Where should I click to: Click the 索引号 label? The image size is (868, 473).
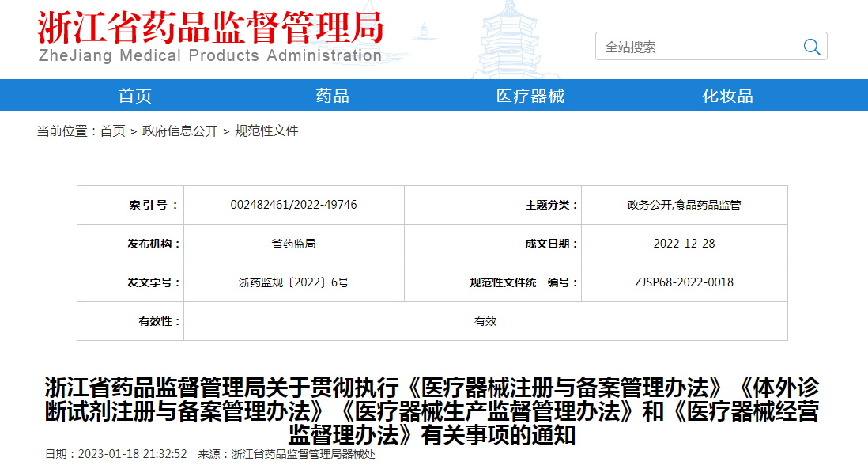[154, 205]
